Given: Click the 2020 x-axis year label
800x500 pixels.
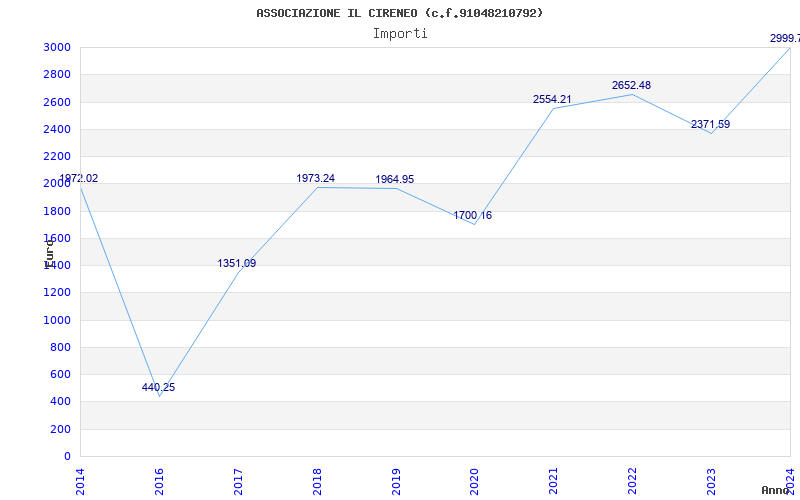Looking at the screenshot, I should pos(474,482).
